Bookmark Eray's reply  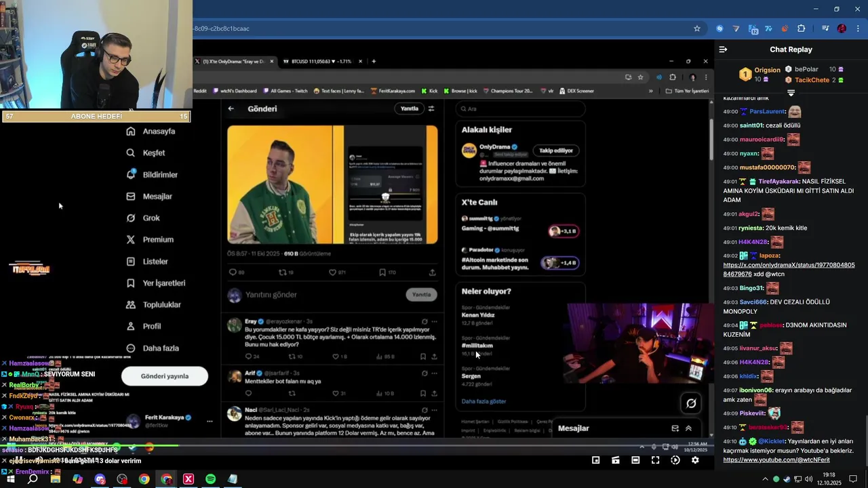click(423, 357)
